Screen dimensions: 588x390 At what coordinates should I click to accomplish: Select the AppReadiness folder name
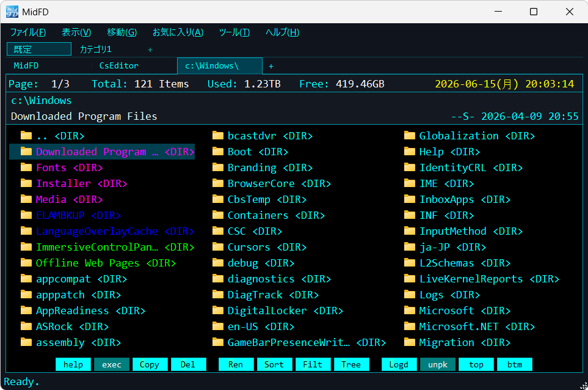(x=73, y=311)
